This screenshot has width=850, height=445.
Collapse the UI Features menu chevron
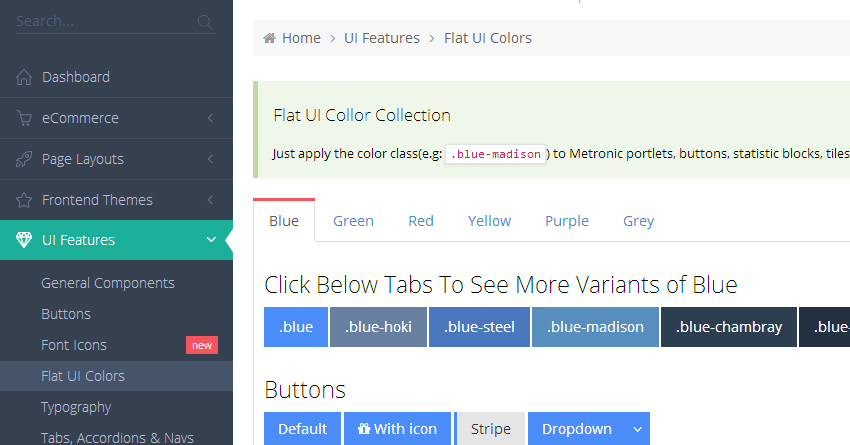tap(210, 240)
